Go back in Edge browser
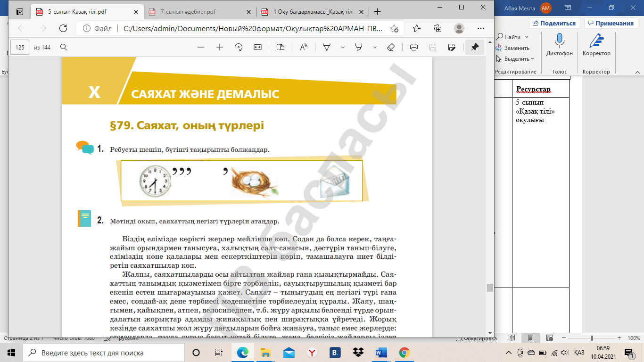 pyautogui.click(x=22, y=28)
